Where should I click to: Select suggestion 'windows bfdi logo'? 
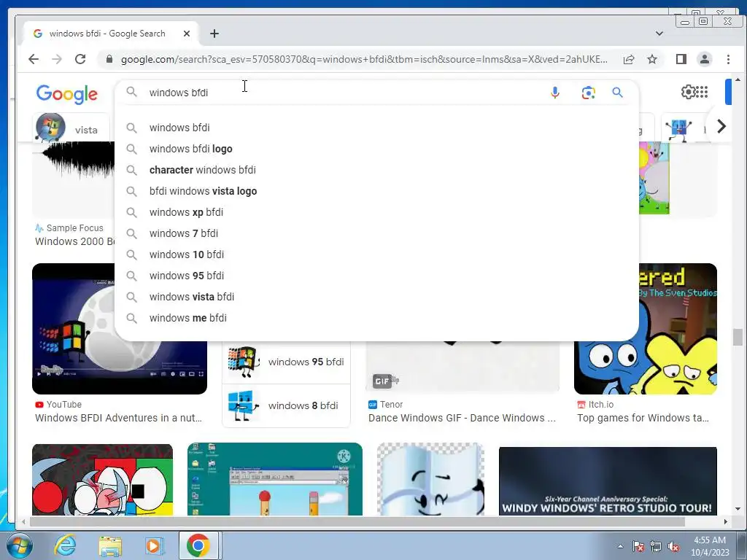(376, 149)
